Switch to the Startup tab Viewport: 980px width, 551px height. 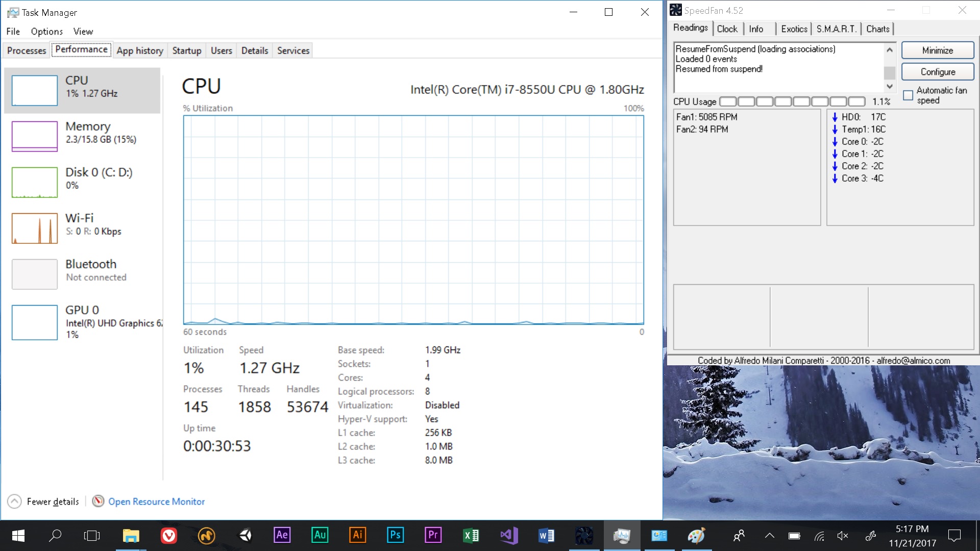[x=186, y=51]
